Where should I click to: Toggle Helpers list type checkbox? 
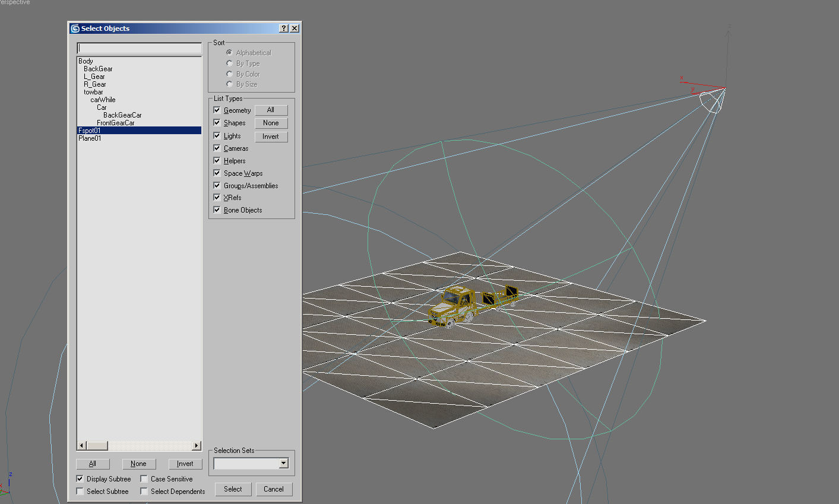point(217,160)
